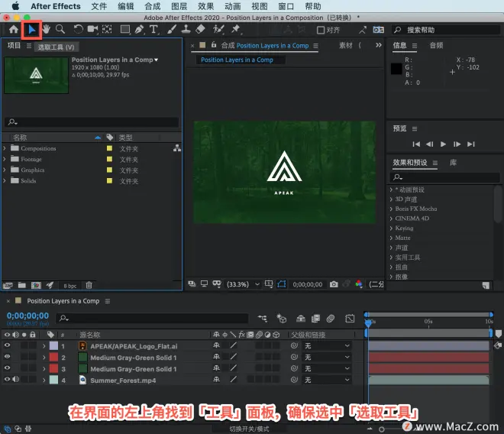Select the Hand tool
The image size is (504, 434).
click(x=46, y=29)
